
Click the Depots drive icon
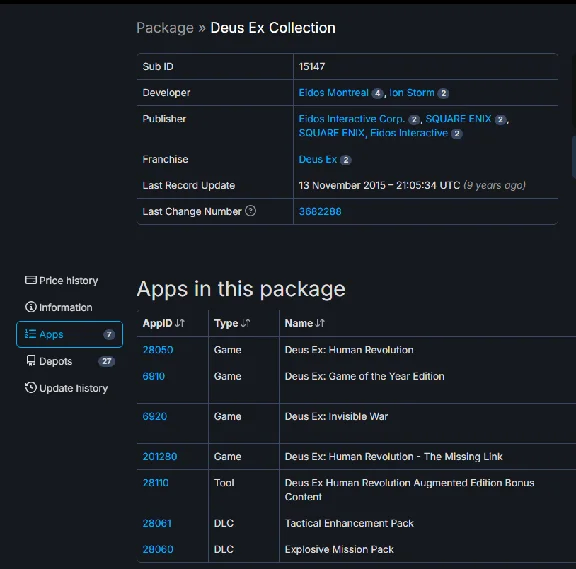tap(31, 361)
